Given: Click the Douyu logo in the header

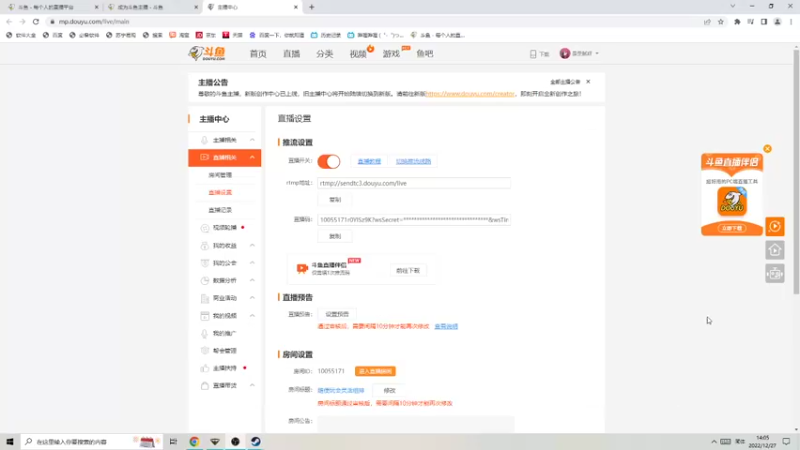Looking at the screenshot, I should [207, 53].
